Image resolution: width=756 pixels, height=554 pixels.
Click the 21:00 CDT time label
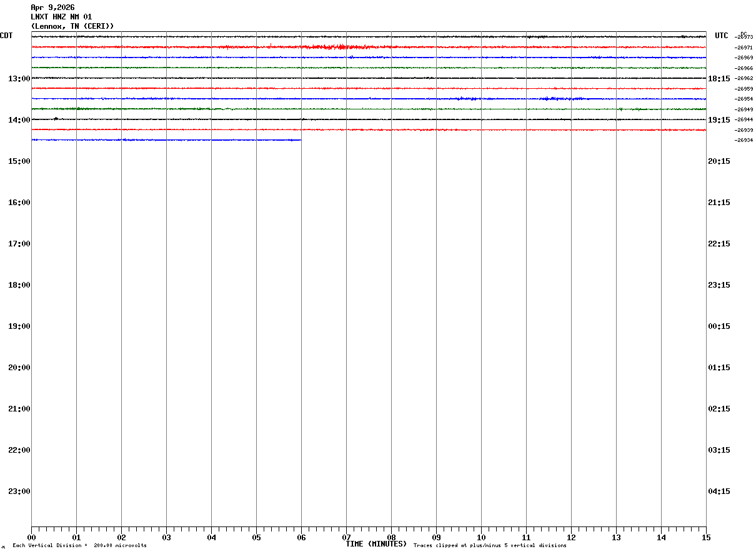(x=19, y=409)
